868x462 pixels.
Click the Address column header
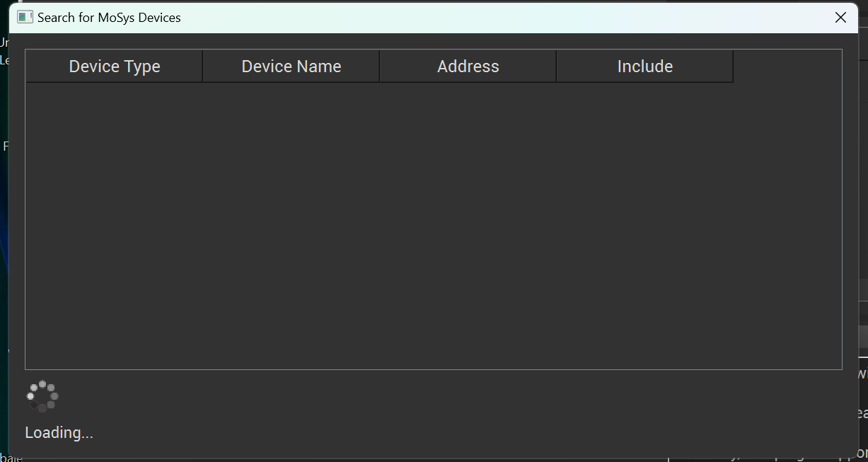[468, 67]
